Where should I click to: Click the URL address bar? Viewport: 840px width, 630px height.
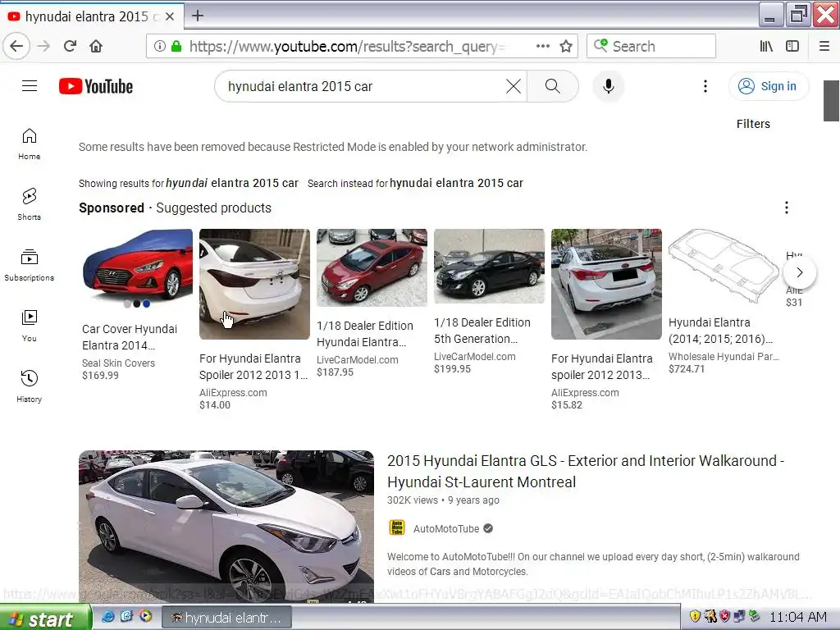point(345,46)
